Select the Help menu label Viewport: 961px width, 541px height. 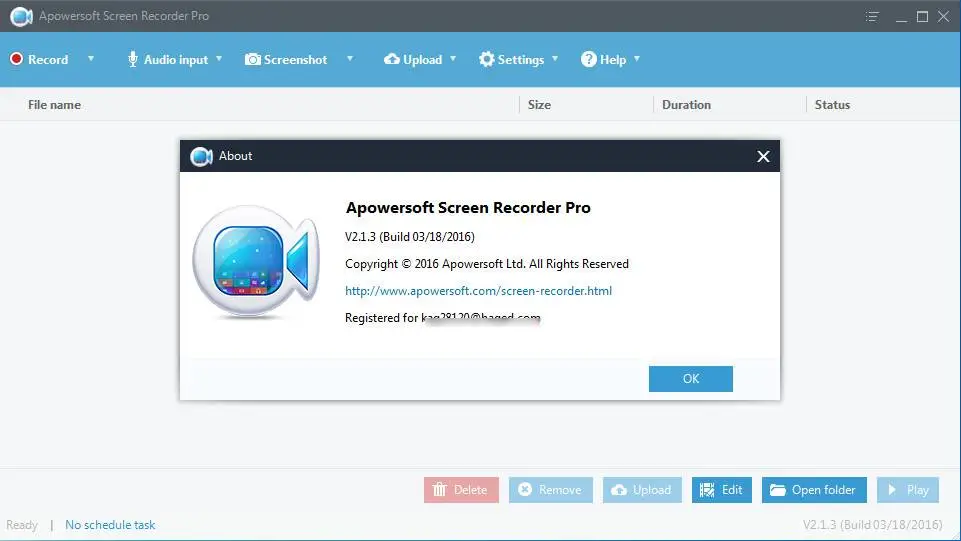pos(613,60)
